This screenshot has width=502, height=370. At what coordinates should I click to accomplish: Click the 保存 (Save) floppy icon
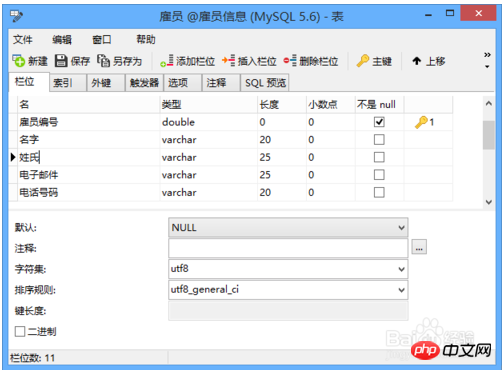[x=61, y=61]
